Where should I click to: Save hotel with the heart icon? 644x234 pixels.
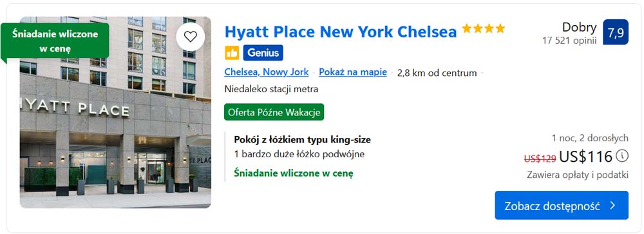(190, 37)
